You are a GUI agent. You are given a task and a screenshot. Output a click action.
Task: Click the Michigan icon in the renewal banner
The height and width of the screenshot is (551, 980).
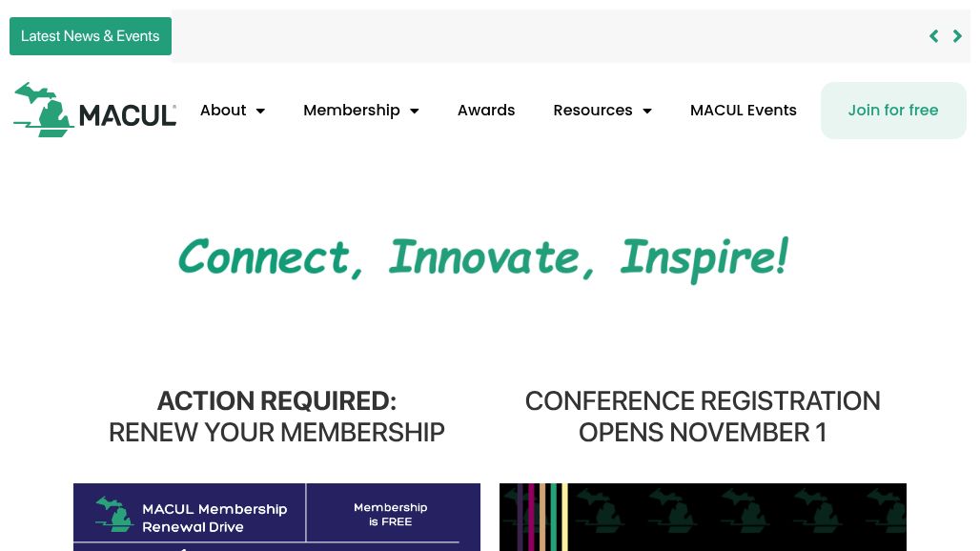click(x=113, y=515)
